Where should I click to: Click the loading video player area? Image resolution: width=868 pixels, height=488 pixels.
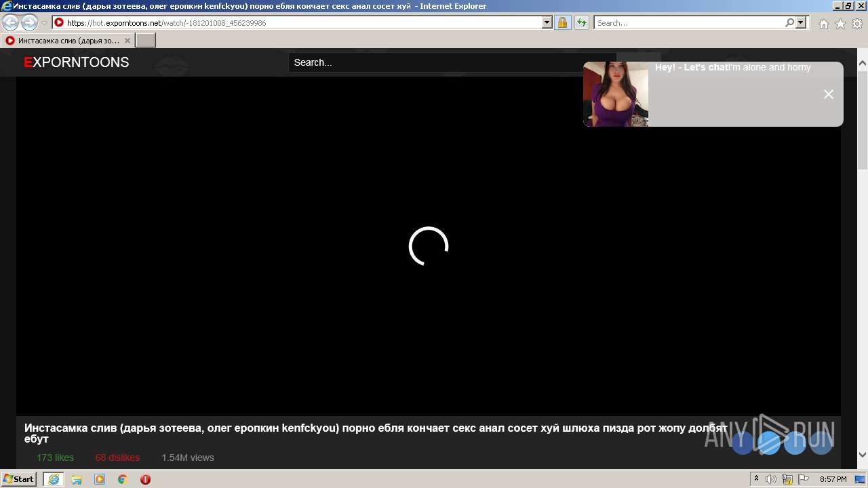click(x=429, y=246)
